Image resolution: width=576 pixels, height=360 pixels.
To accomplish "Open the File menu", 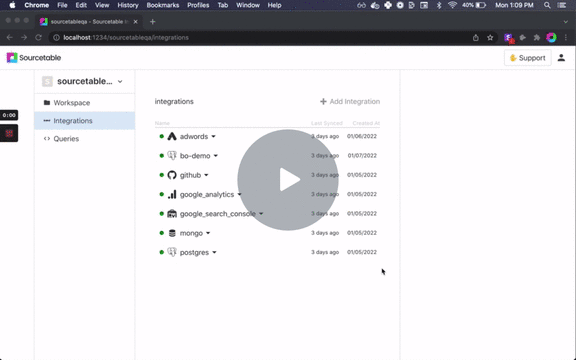I will [x=62, y=5].
